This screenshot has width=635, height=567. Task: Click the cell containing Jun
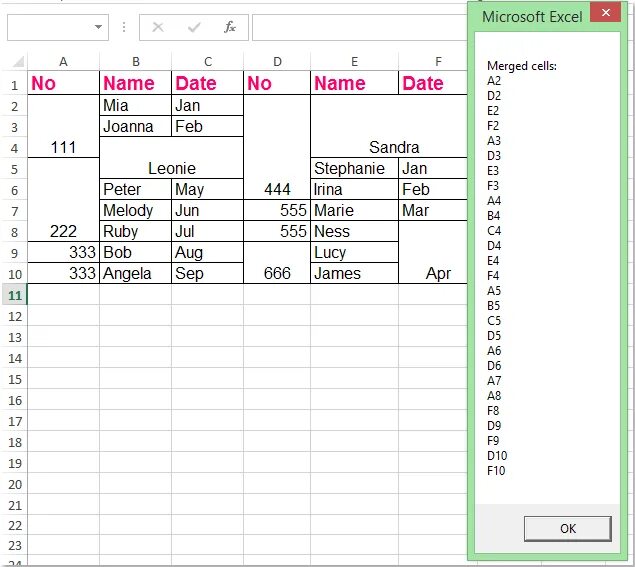click(x=208, y=210)
